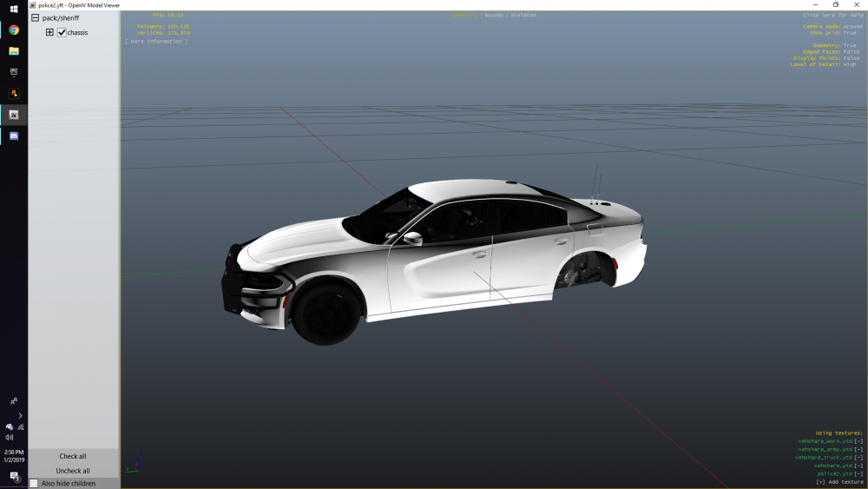Remove vehshare_worn.ytd texture with [-]
The height and width of the screenshot is (489, 868).
[858, 441]
